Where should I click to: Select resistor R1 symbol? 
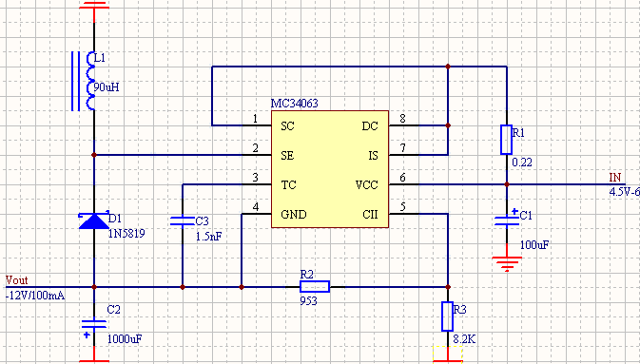click(x=507, y=140)
